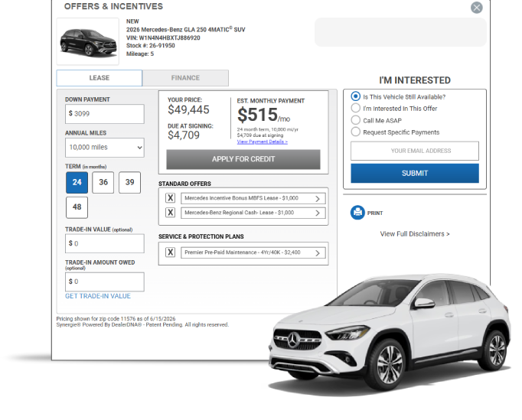Viewport: 522px width, 420px height.
Task: Click the $515/mo monthly payment amount
Action: 263,115
